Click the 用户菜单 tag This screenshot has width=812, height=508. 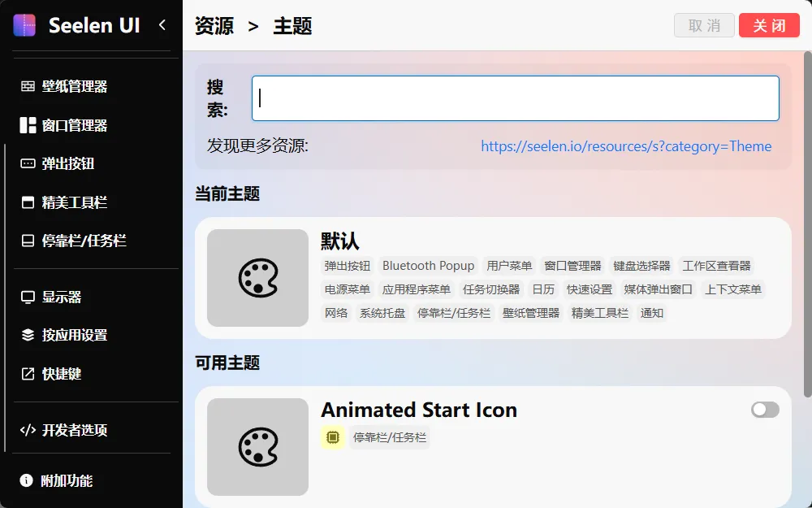click(509, 266)
